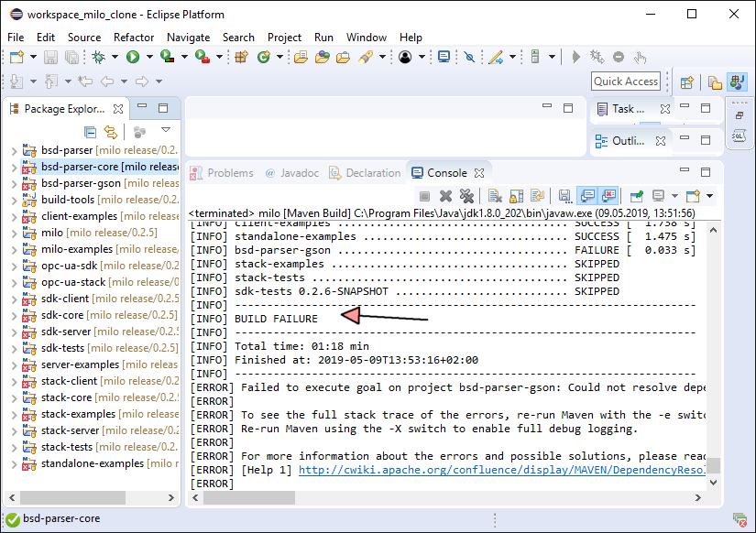Remove all terminated launches in Console
This screenshot has width=756, height=533.
[x=466, y=196]
